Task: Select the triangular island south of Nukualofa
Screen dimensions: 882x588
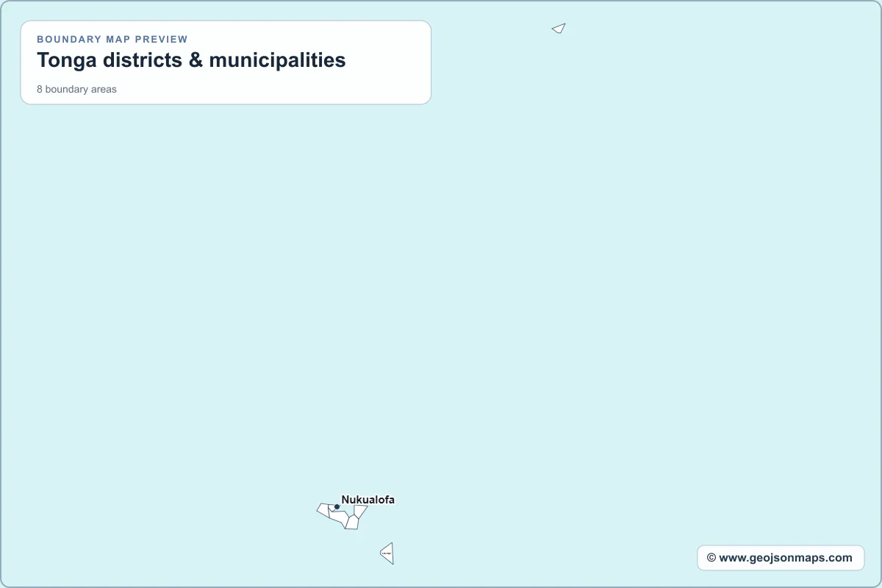Action: point(388,553)
